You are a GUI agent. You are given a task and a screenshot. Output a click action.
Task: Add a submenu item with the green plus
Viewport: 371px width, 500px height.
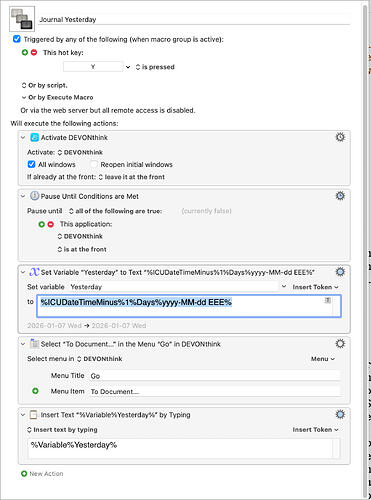coord(35,391)
